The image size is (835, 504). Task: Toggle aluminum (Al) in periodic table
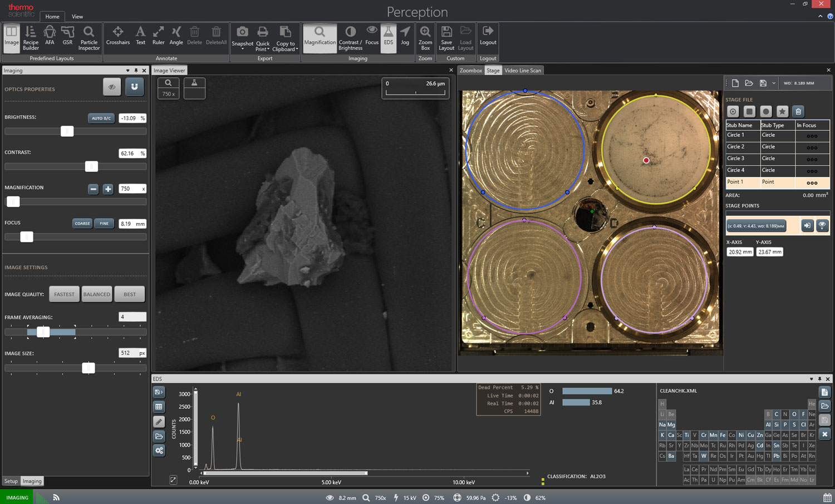[768, 424]
